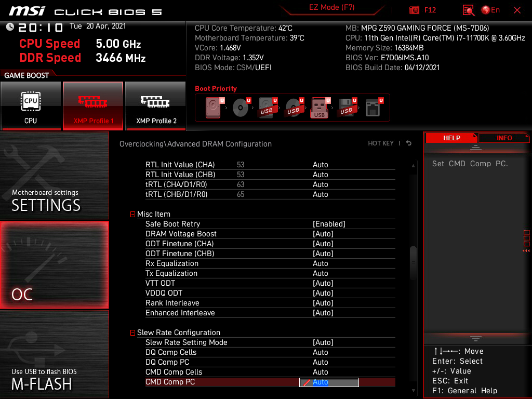
Task: Click the help text Set CMD Comp PC.
Action: coord(470,164)
